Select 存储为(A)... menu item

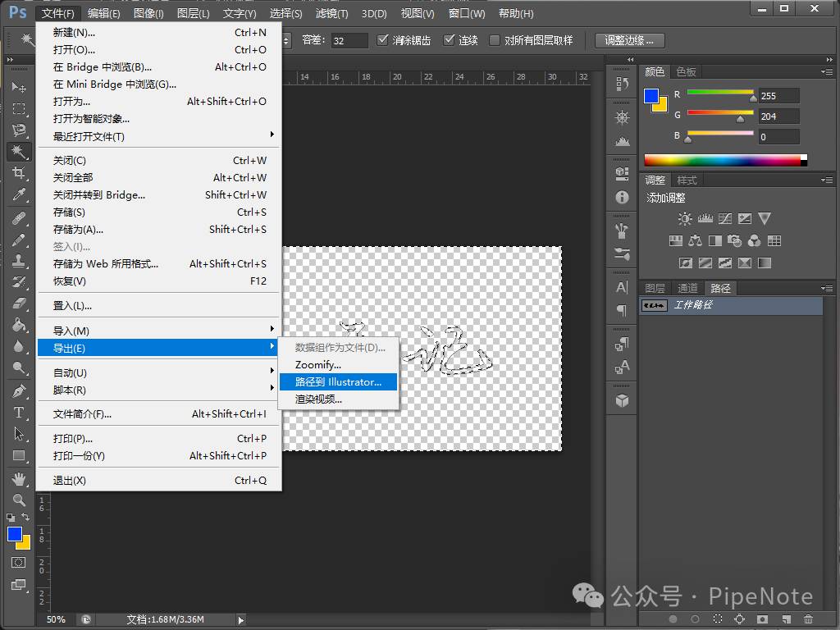coord(158,230)
